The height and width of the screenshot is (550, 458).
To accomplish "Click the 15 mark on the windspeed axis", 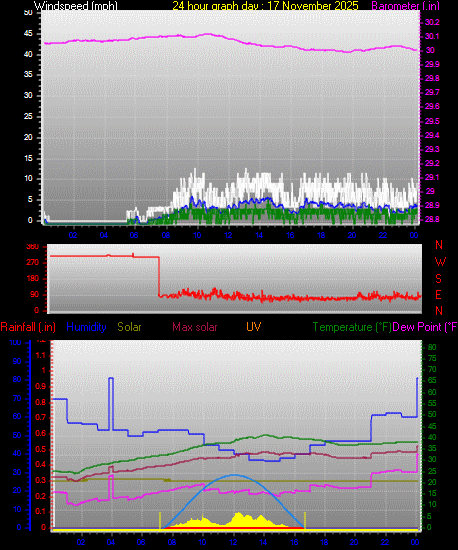I will 28,159.
